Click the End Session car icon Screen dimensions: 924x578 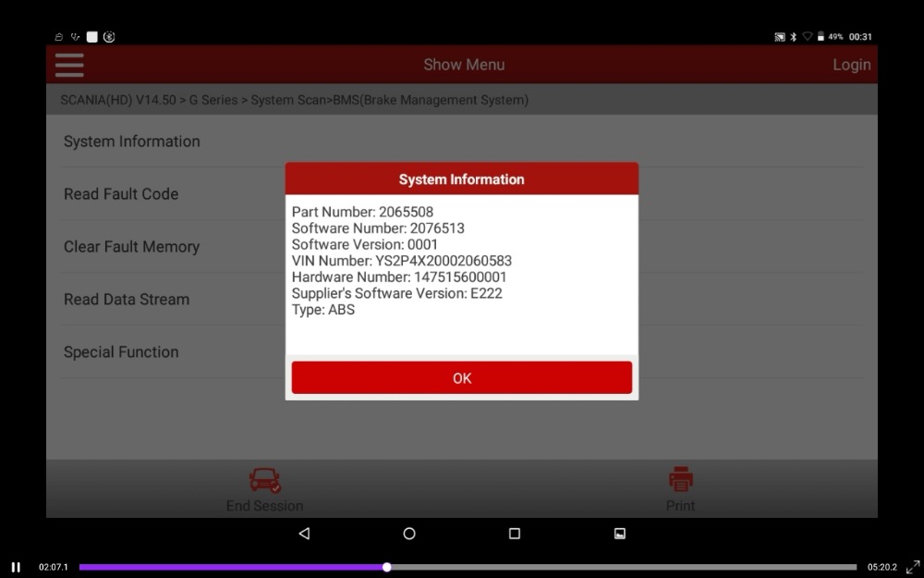pos(264,480)
